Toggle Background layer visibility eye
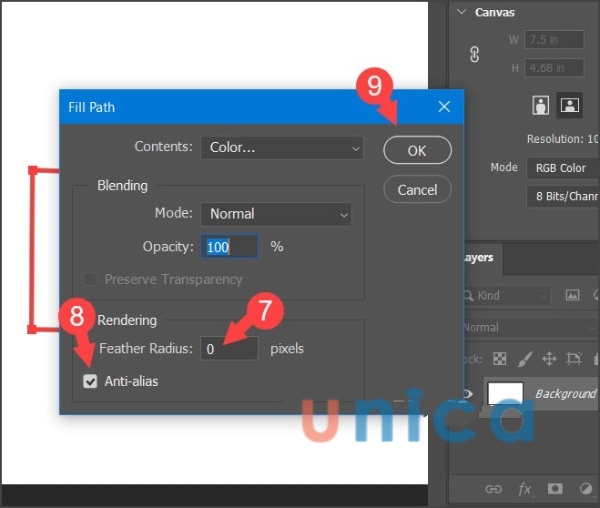 [468, 394]
